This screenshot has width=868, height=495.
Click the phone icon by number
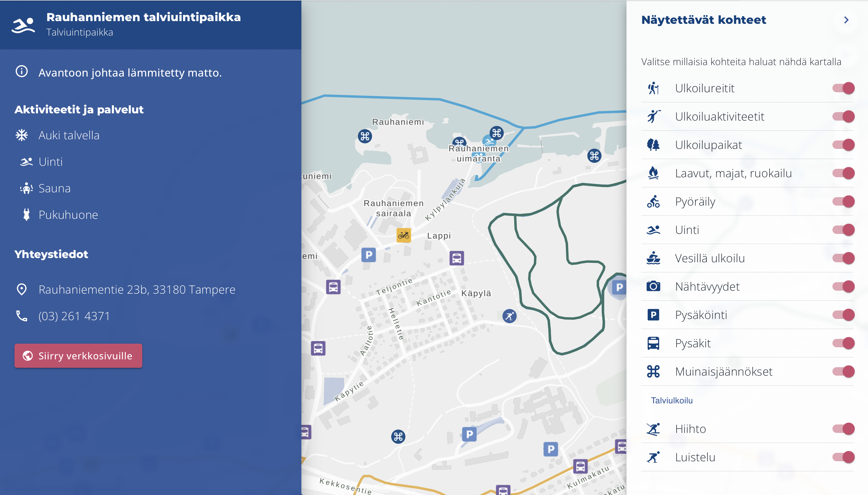(22, 316)
